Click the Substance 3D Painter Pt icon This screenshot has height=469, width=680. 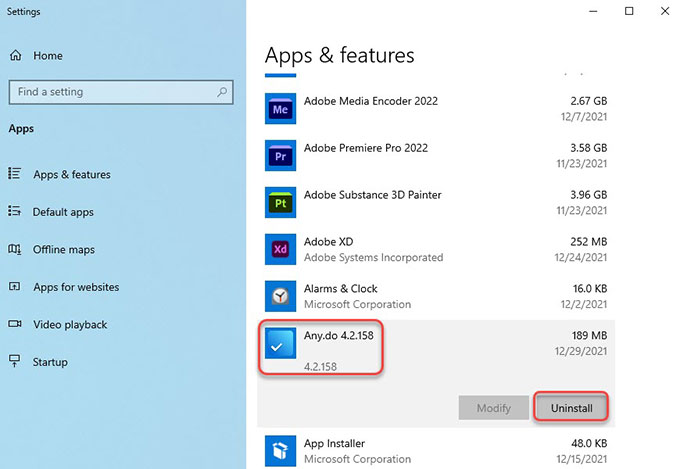281,202
